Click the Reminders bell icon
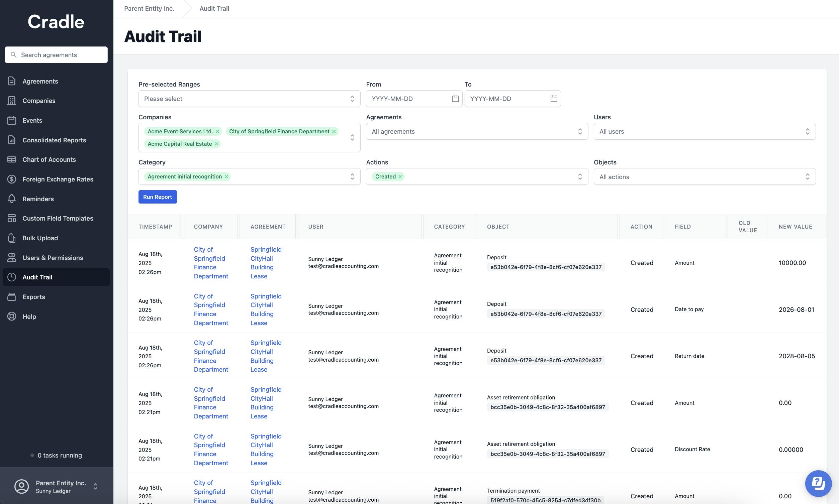839x504 pixels. click(12, 199)
